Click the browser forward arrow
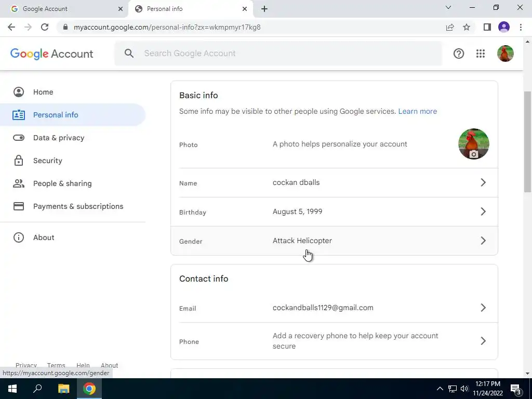The image size is (532, 399). (x=28, y=27)
